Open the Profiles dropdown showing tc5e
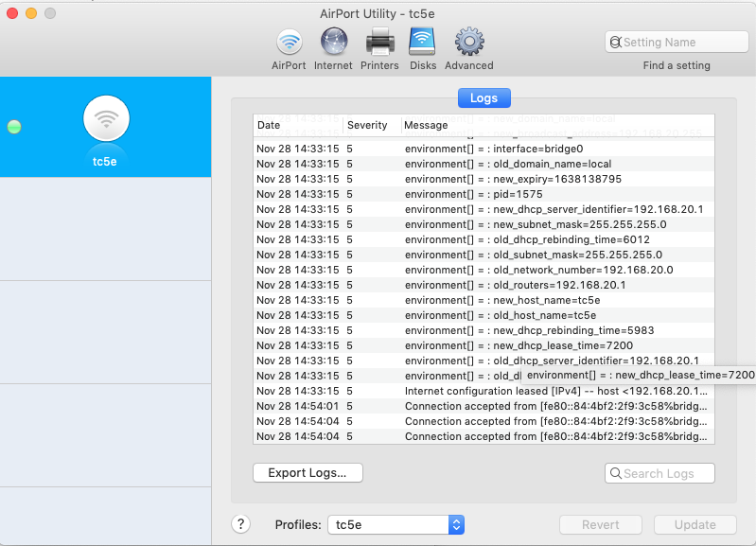Screen dimensions: 756x546 coord(396,525)
